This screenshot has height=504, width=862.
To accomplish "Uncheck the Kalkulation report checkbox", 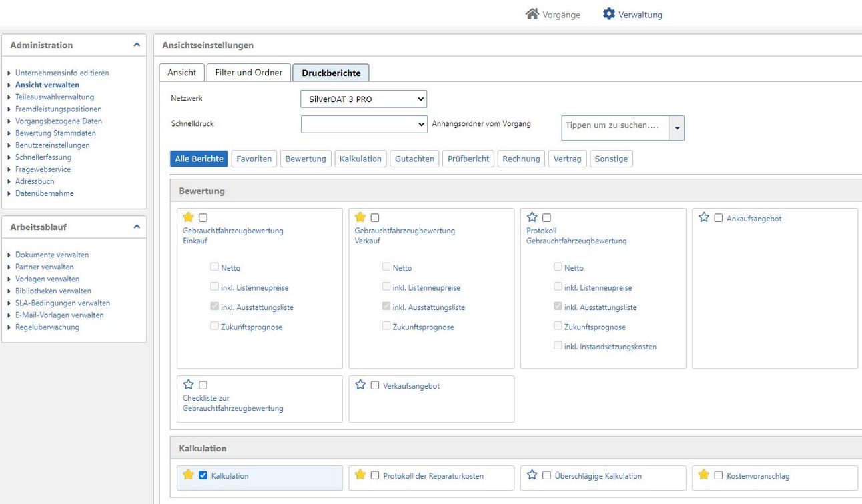I will (x=203, y=475).
